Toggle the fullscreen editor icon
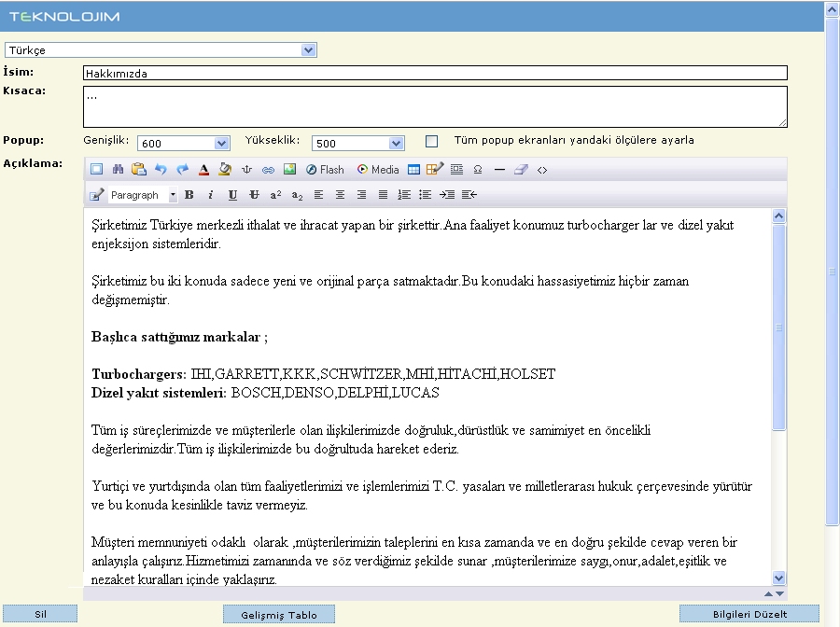This screenshot has width=840, height=627. coord(96,170)
